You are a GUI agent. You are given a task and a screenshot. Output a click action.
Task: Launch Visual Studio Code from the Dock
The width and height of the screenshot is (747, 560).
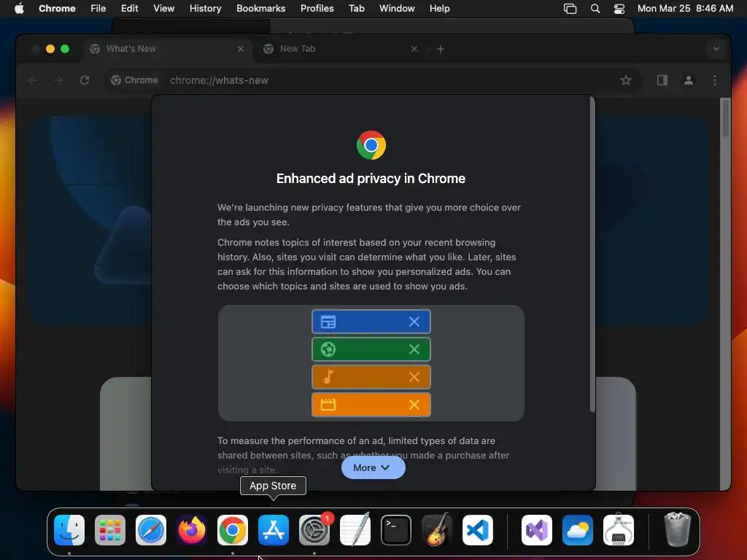click(x=478, y=530)
